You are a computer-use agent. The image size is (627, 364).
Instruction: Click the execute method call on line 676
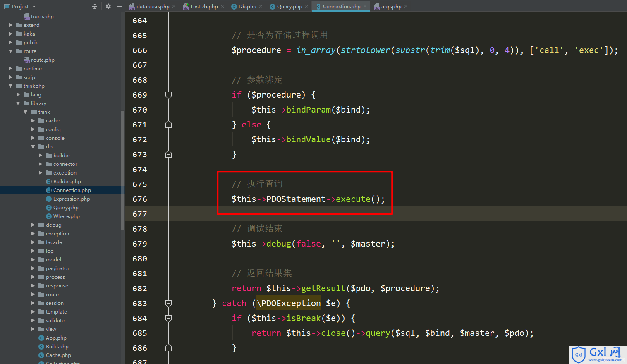click(353, 199)
